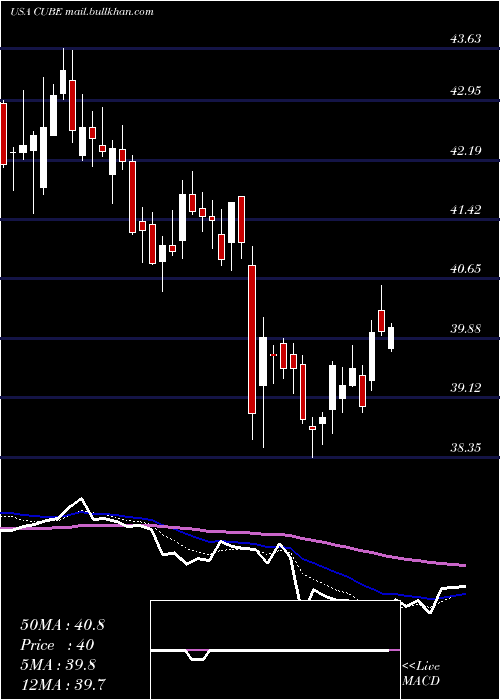This screenshot has width=500, height=700.
Task: Click the 43.63 price level label
Action: pyautogui.click(x=466, y=39)
